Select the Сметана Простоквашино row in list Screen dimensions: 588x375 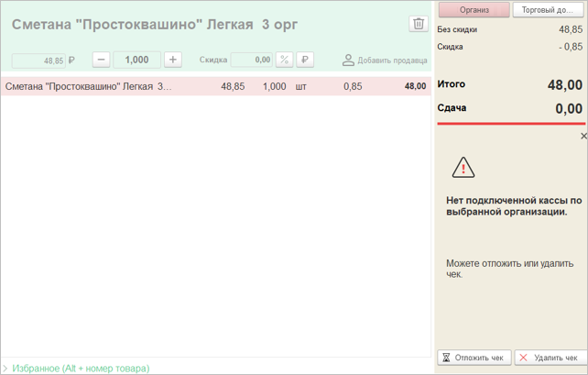pos(216,86)
